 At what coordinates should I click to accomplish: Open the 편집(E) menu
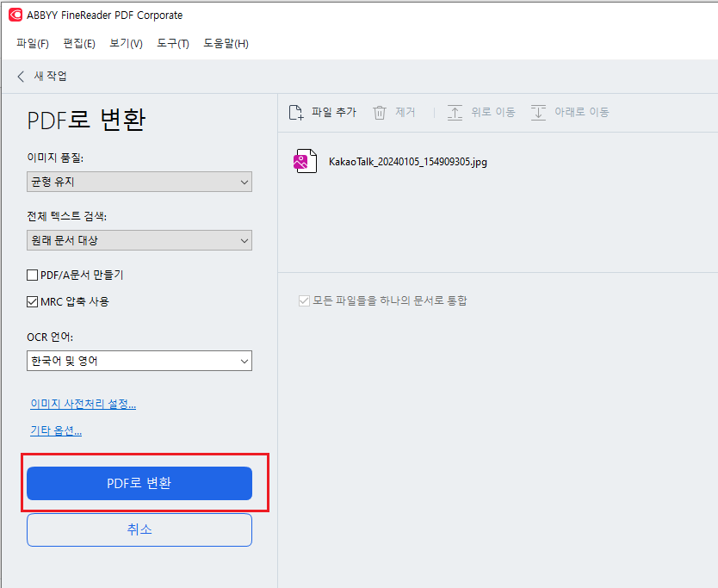[x=79, y=44]
